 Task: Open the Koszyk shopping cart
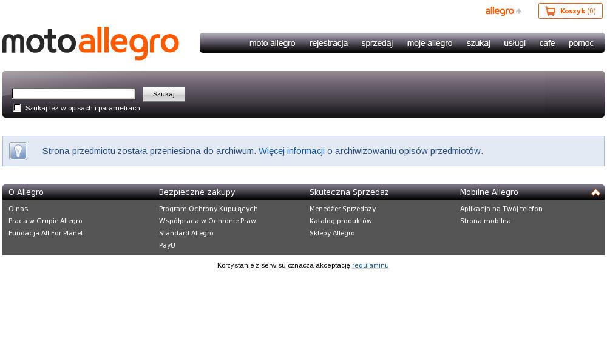coord(570,11)
